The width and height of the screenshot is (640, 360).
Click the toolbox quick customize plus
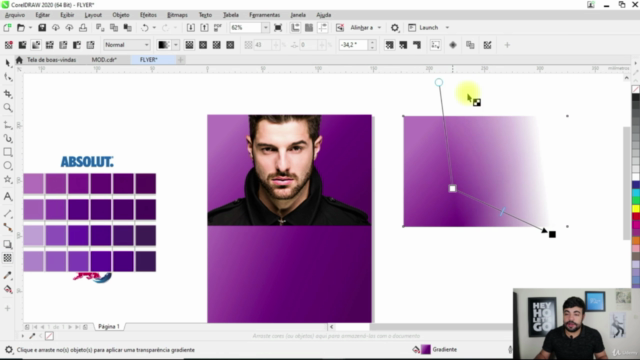point(7,308)
